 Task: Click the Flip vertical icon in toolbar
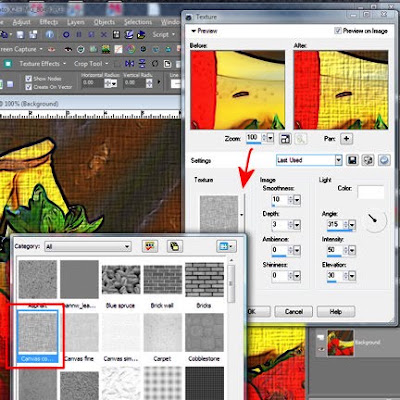[142, 64]
